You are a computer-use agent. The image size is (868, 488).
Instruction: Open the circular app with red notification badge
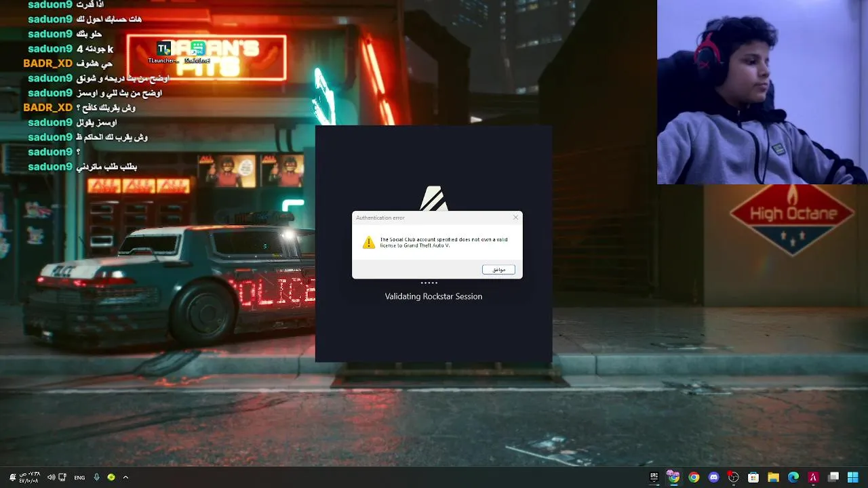[733, 477]
